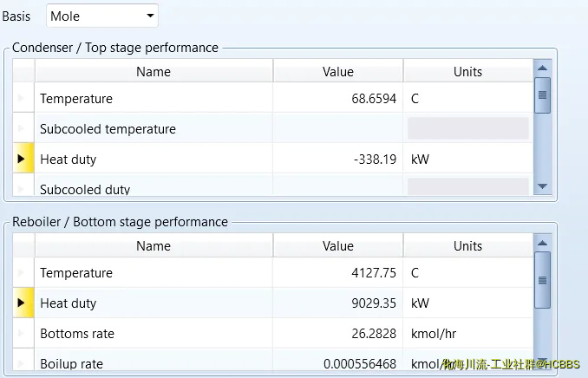Click the scroll down arrow of Condenser table

pyautogui.click(x=542, y=186)
